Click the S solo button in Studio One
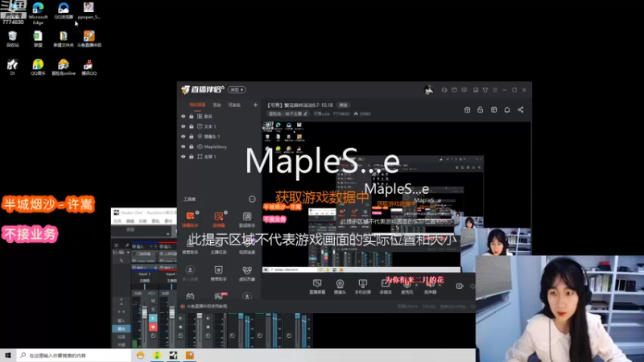The image size is (644, 362). point(153,309)
